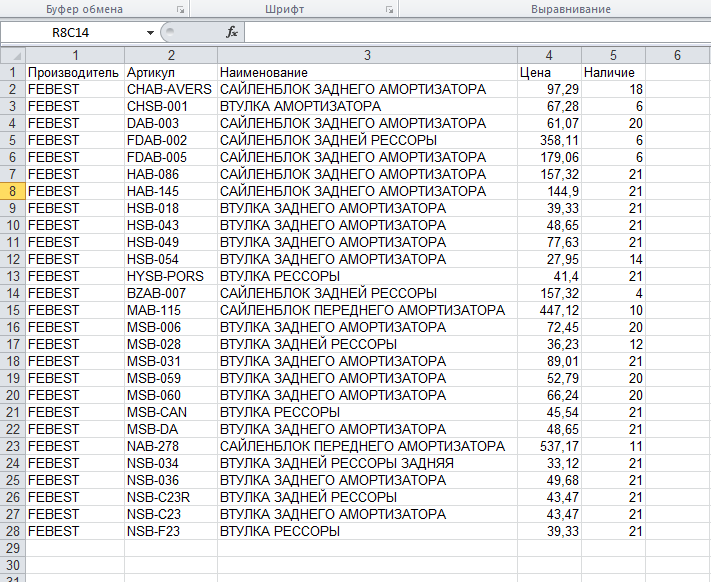Click name ВТУЛКА АМОРТИЗАТОРА in row 3

point(367,107)
